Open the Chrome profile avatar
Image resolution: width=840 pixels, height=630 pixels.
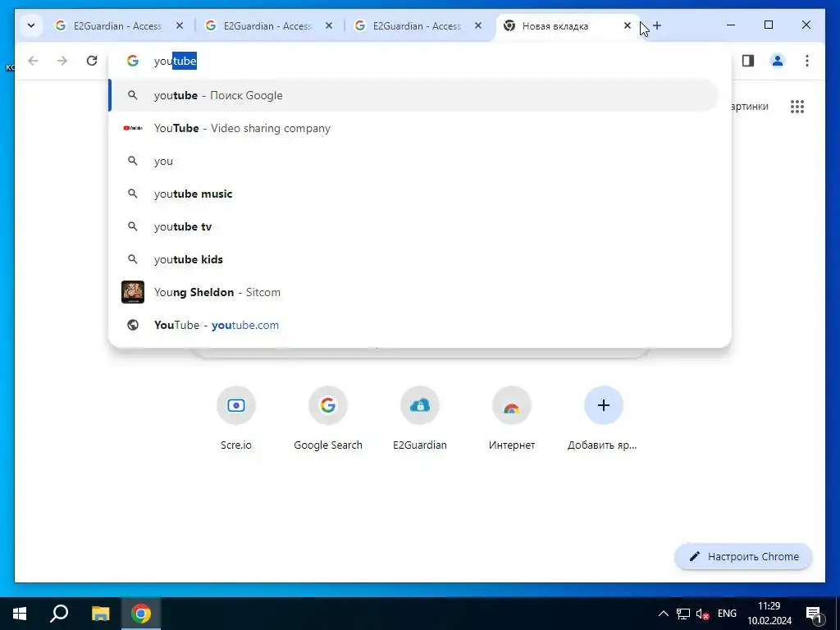(x=778, y=61)
